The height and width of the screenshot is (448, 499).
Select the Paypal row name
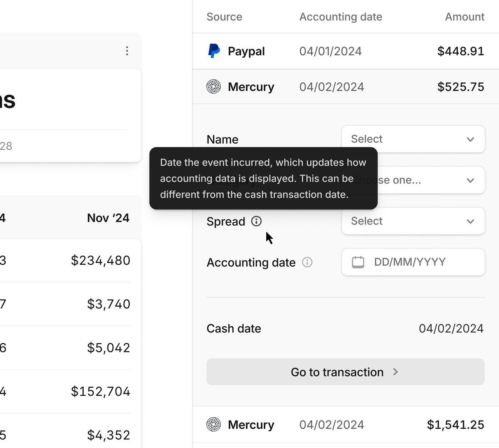click(x=246, y=51)
